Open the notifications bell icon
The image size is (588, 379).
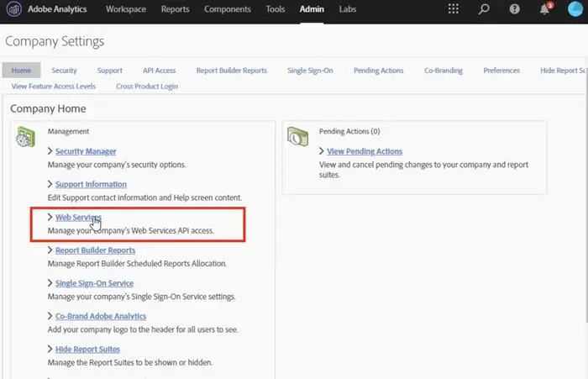545,8
